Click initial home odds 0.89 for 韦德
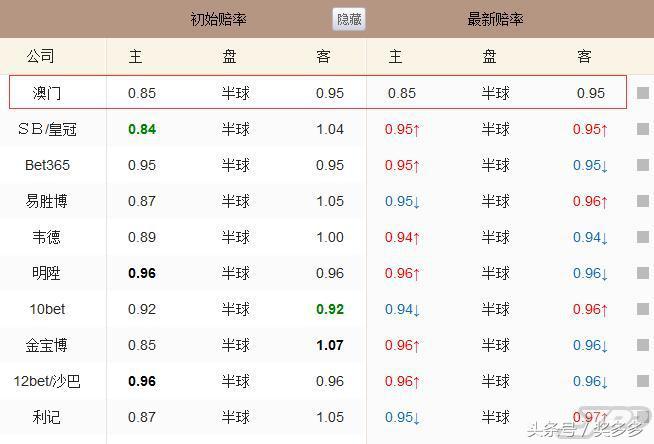654x444 pixels. pos(142,237)
